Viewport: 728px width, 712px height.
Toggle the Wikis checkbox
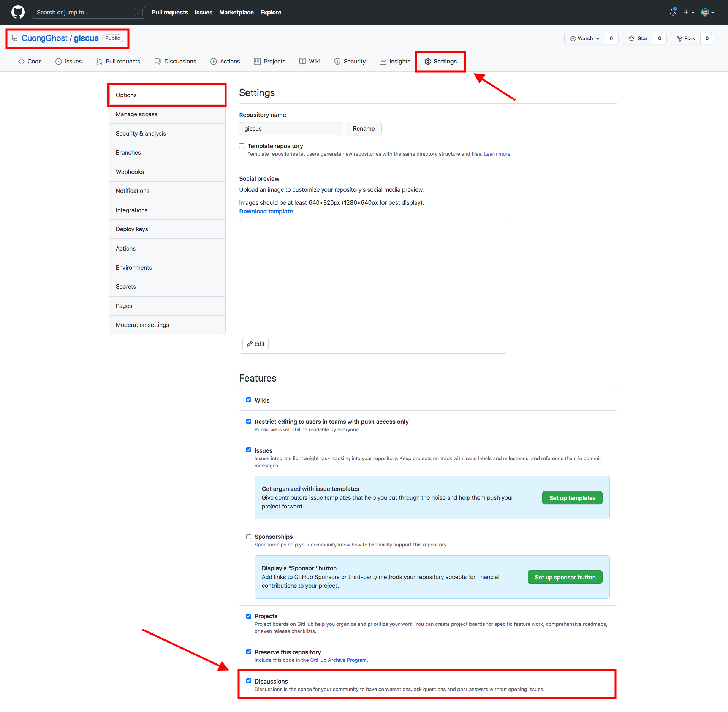248,399
